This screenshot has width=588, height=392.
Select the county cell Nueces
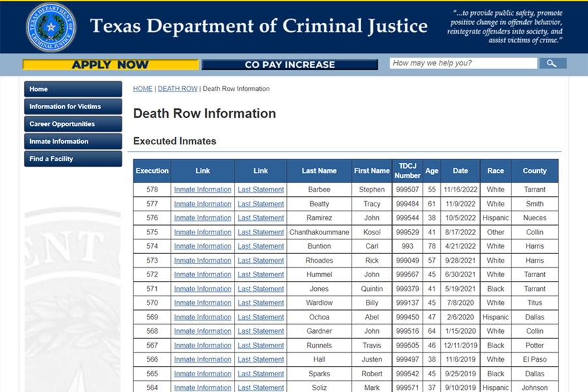pos(534,218)
